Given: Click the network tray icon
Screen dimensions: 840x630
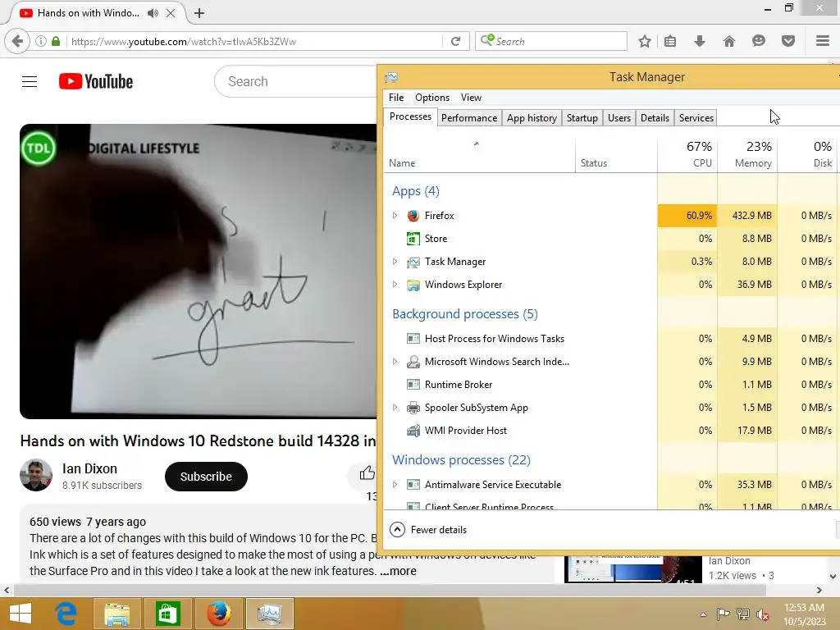Looking at the screenshot, I should (742, 614).
